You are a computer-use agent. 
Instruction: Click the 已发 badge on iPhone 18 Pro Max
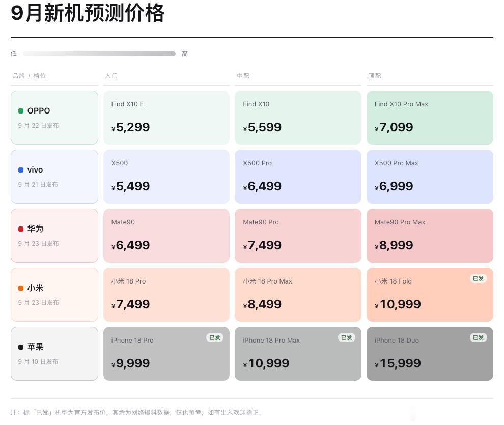347,337
